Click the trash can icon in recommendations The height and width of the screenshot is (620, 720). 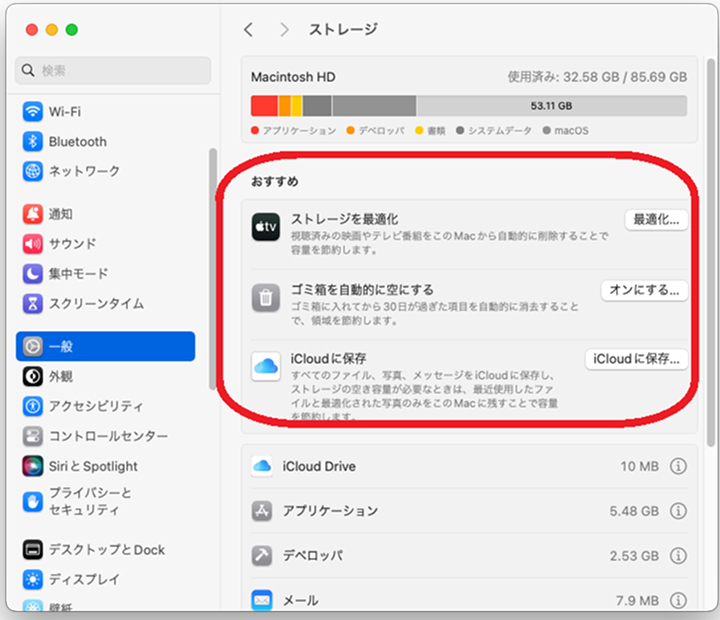[x=266, y=298]
